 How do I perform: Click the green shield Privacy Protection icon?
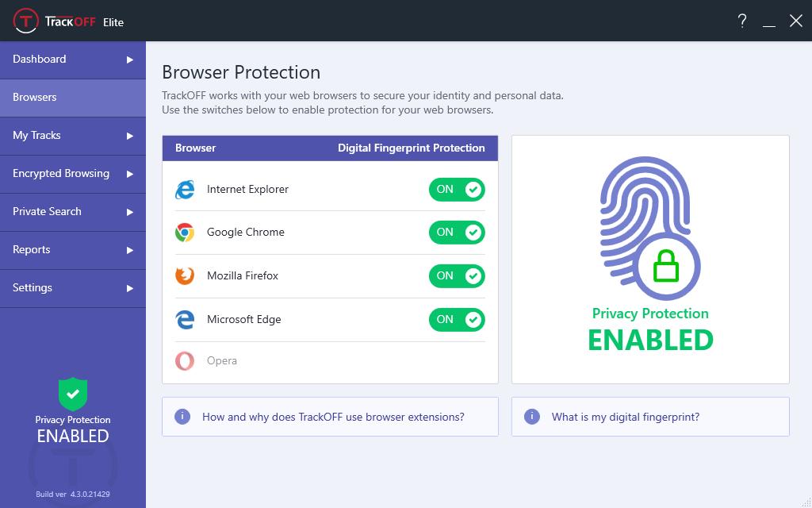click(73, 394)
